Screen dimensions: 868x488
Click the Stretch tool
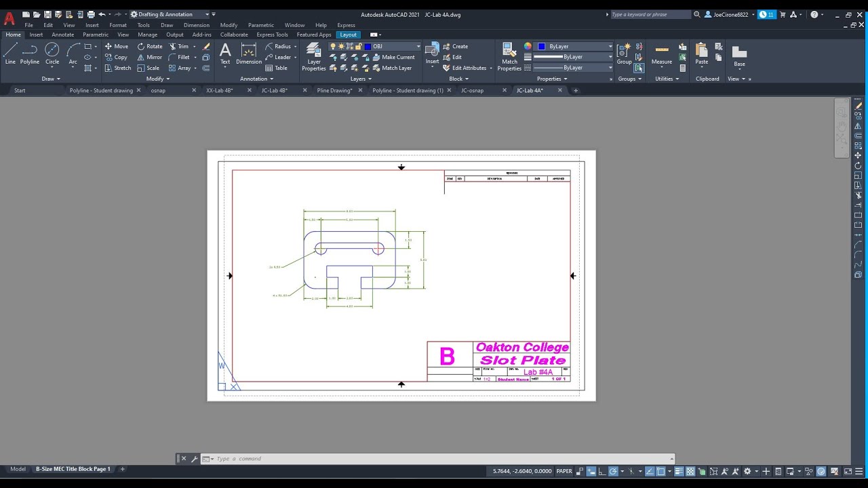pos(118,68)
